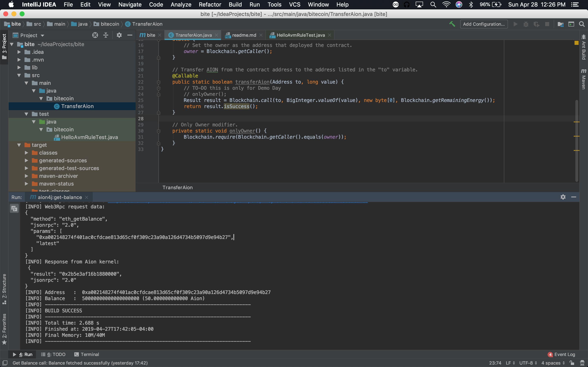This screenshot has height=367, width=588.
Task: Open Run panel settings gear
Action: [563, 197]
